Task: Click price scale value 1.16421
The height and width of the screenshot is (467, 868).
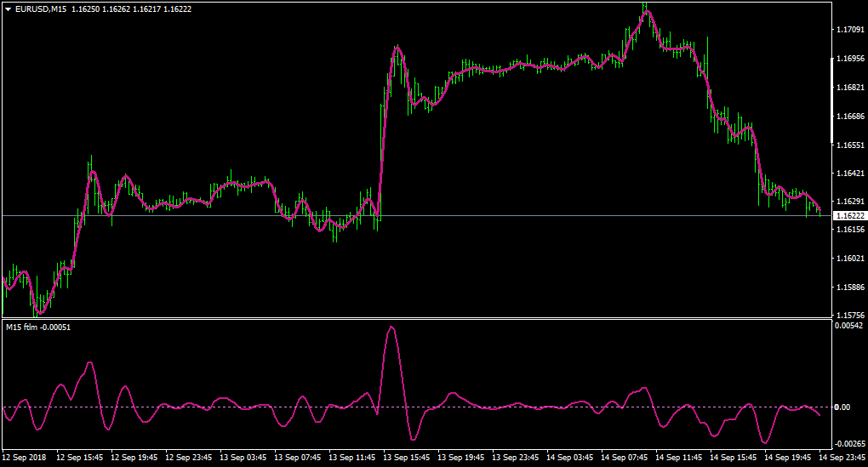Action: 851,174
